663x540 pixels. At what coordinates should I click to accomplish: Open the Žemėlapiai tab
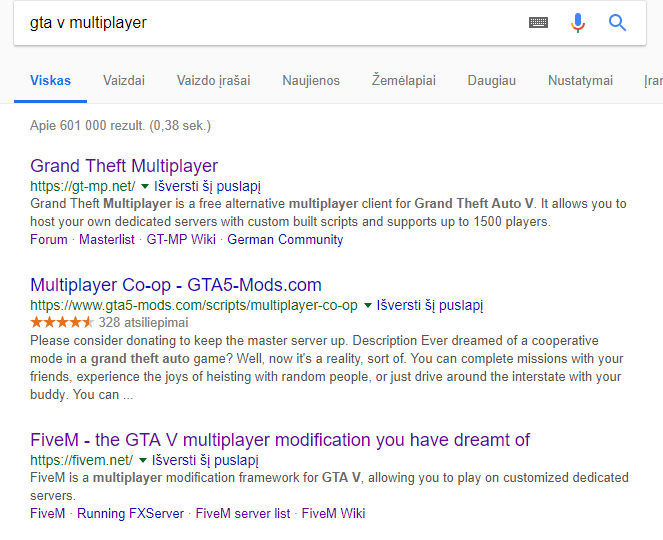pyautogui.click(x=403, y=80)
